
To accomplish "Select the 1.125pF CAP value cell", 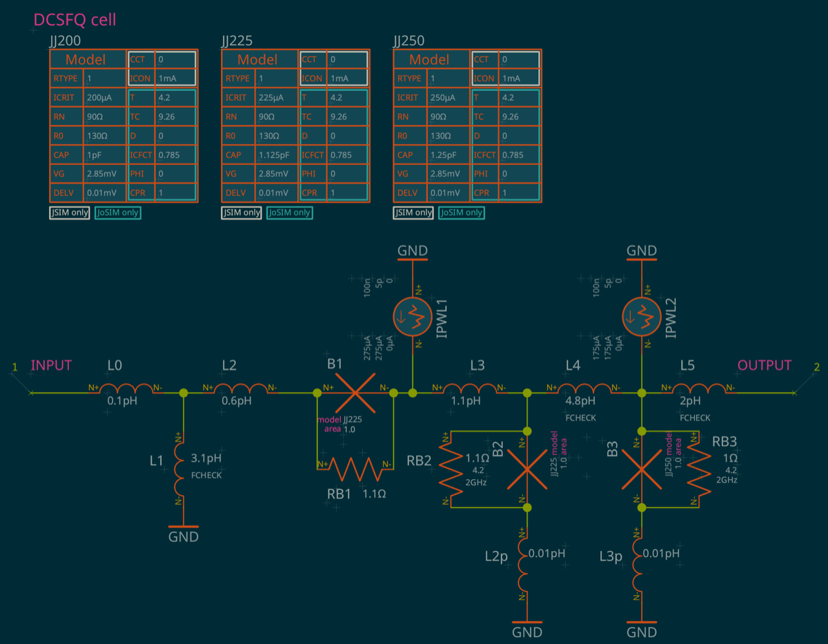I will click(x=277, y=155).
